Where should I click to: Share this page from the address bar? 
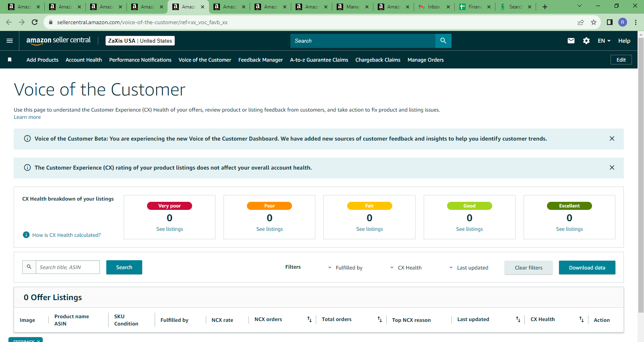coord(581,22)
